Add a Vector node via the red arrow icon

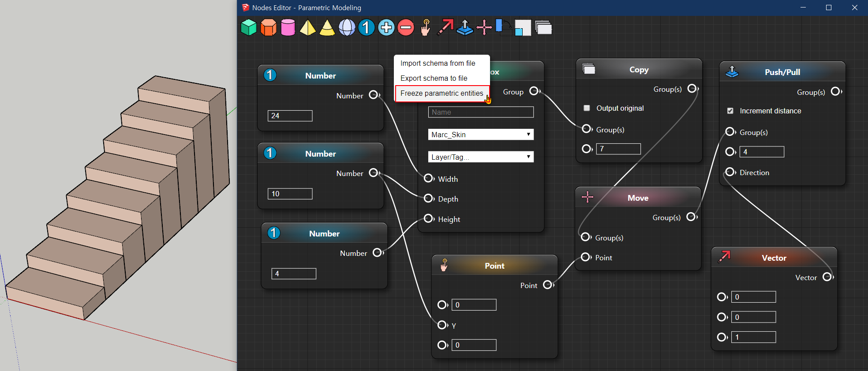tap(445, 27)
